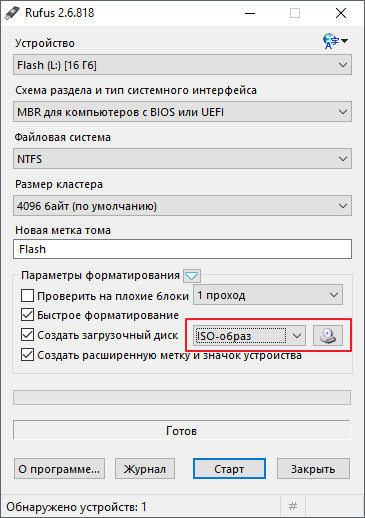Viewport: 365px width, 518px height.
Task: Click the Rufus USB drive title icon
Action: point(12,13)
